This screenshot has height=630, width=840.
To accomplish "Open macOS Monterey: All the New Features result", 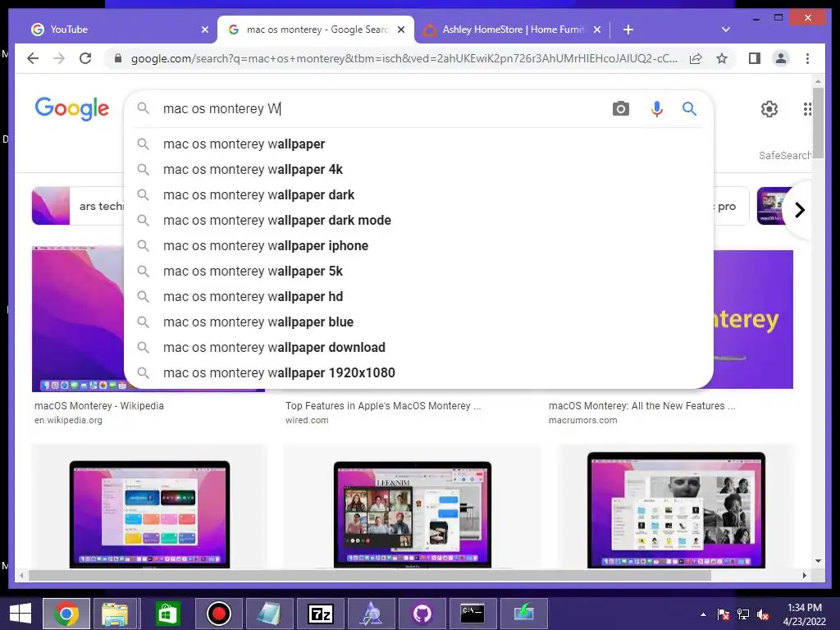I will [641, 405].
